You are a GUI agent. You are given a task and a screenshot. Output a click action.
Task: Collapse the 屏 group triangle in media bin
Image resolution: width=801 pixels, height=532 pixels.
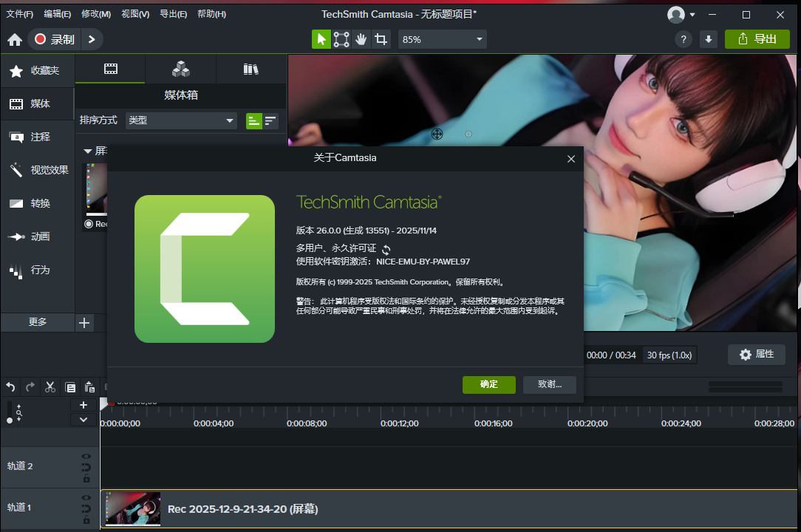pyautogui.click(x=87, y=151)
